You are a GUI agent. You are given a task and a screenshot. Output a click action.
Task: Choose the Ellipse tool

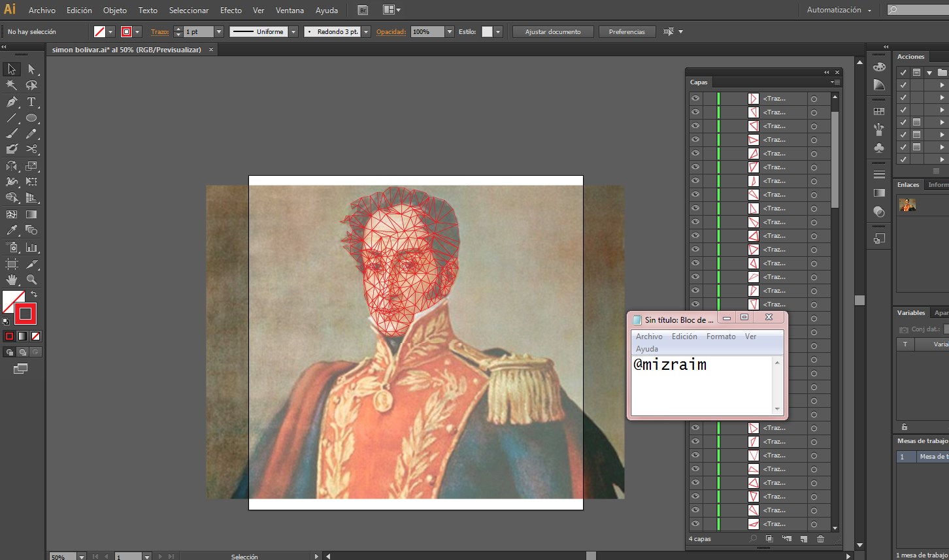coord(31,118)
